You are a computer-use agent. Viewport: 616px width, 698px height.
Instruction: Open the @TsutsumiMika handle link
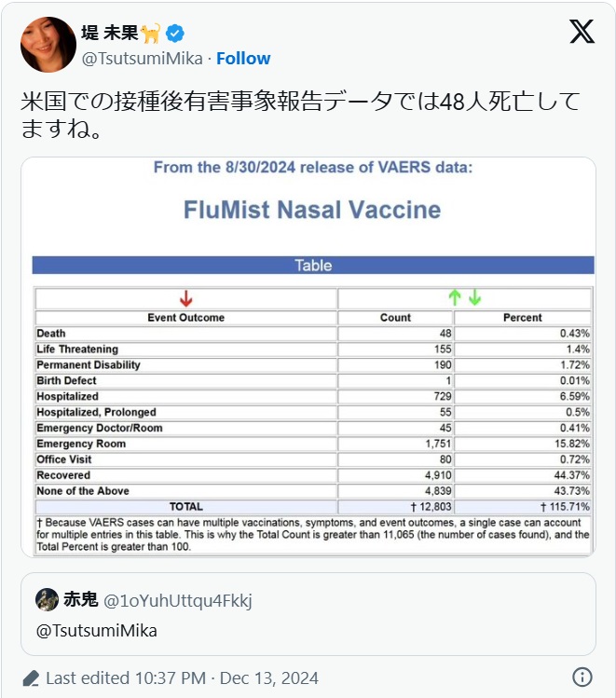coord(142,59)
